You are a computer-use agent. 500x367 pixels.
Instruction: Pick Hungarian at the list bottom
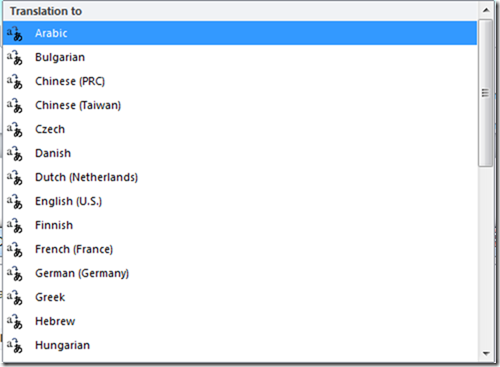(240, 345)
